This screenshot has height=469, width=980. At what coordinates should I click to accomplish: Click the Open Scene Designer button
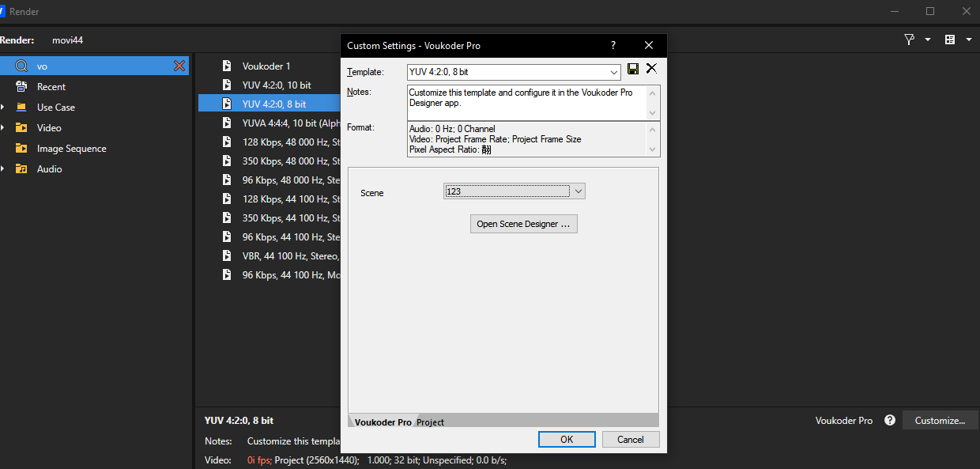[x=523, y=224]
